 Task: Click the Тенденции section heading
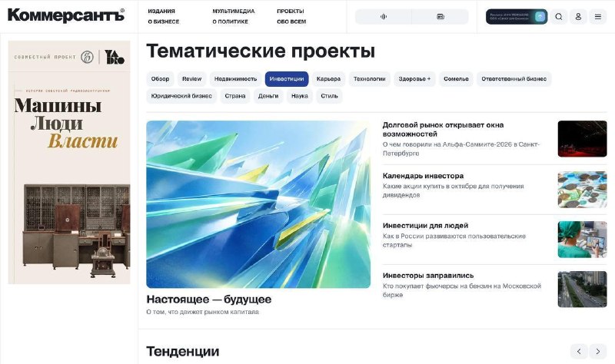(x=182, y=352)
